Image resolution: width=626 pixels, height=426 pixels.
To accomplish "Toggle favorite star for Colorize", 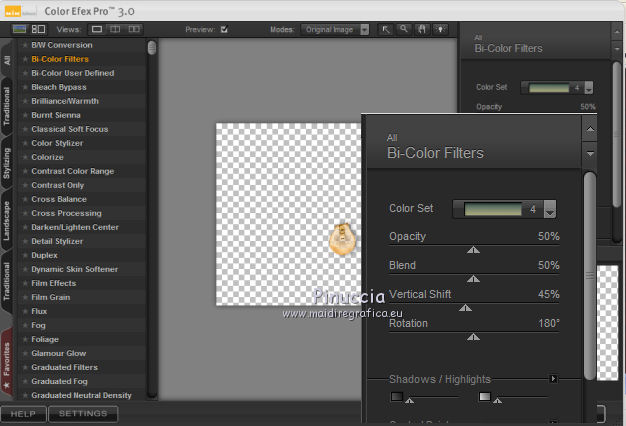I will (x=25, y=157).
